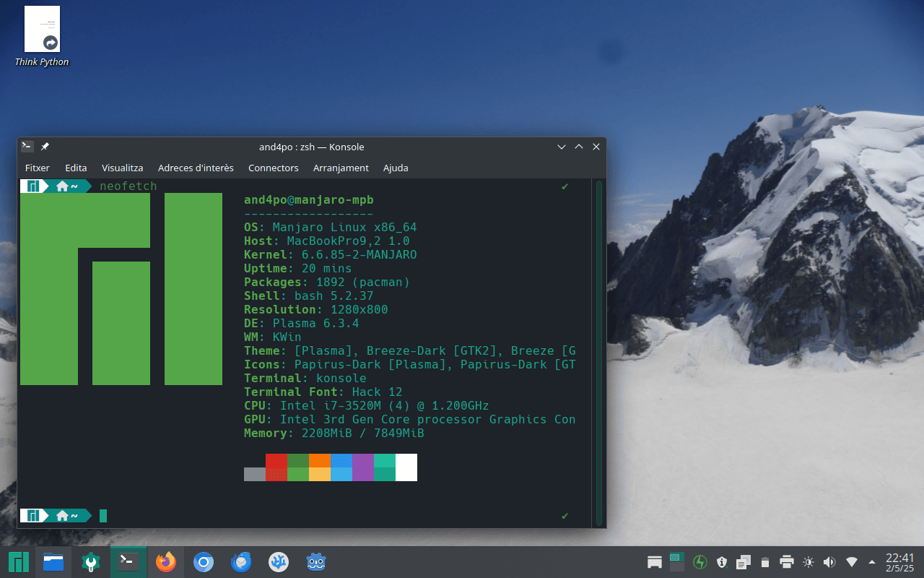Open the Connectors menu
This screenshot has width=924, height=578.
(x=274, y=168)
